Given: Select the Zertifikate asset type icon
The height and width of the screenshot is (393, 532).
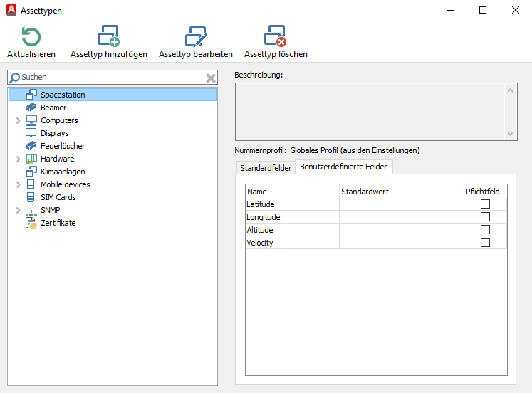Looking at the screenshot, I should [x=31, y=223].
